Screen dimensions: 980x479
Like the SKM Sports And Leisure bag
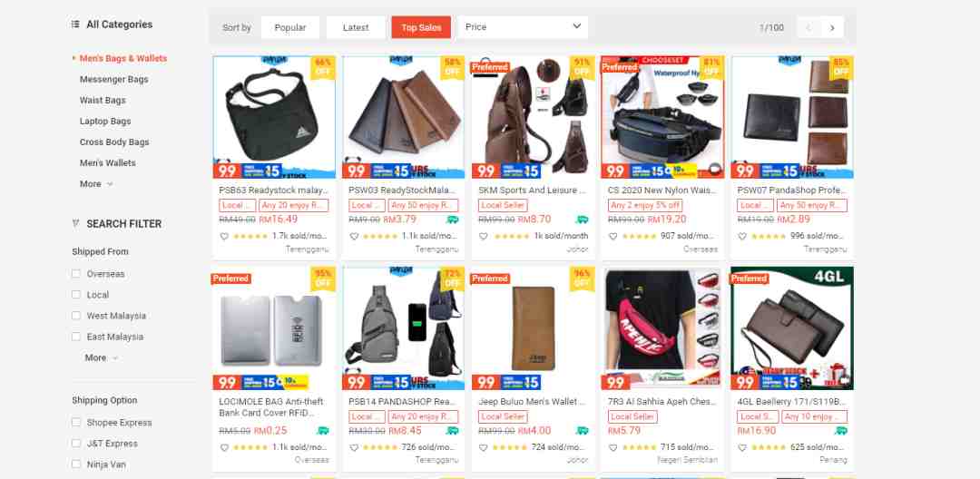pos(483,236)
